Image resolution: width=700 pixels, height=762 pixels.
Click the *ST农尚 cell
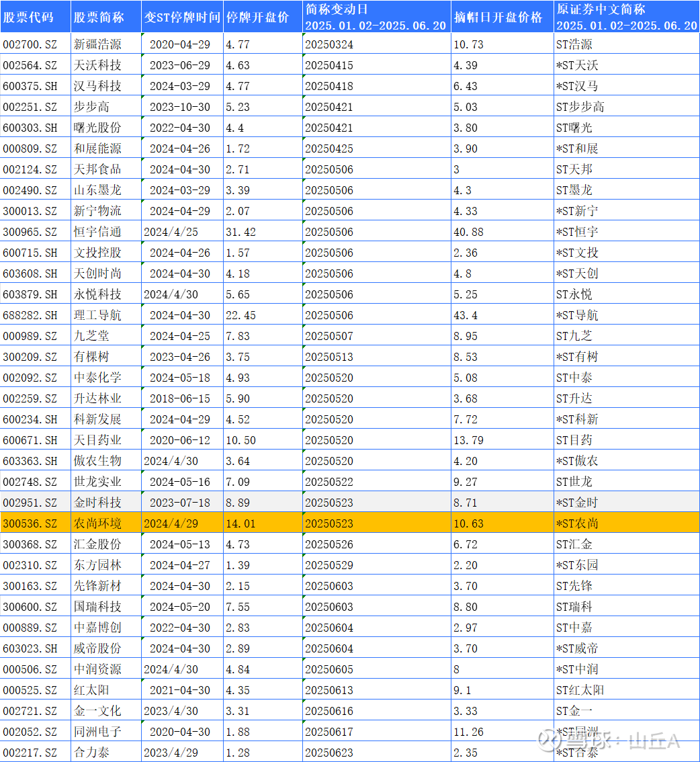tap(627, 523)
